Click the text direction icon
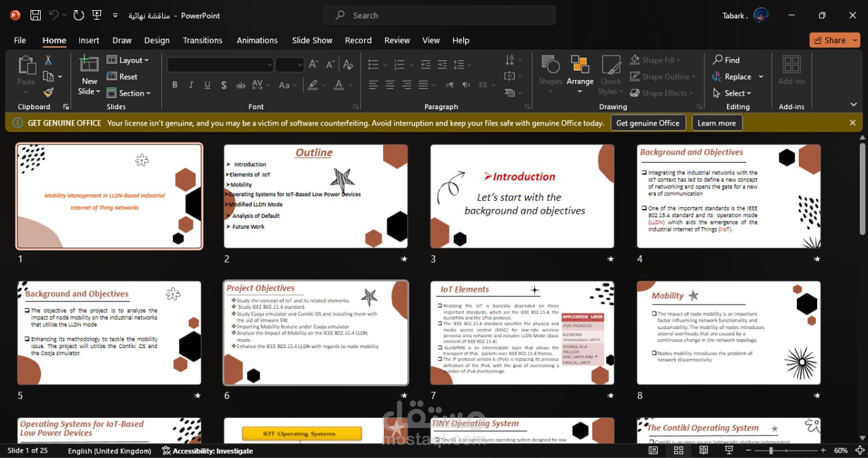The height and width of the screenshot is (458, 868). tap(511, 60)
